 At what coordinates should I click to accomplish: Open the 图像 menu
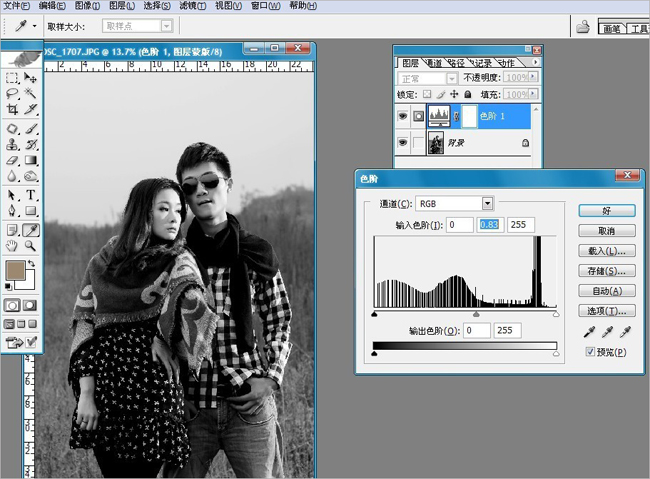coord(87,6)
